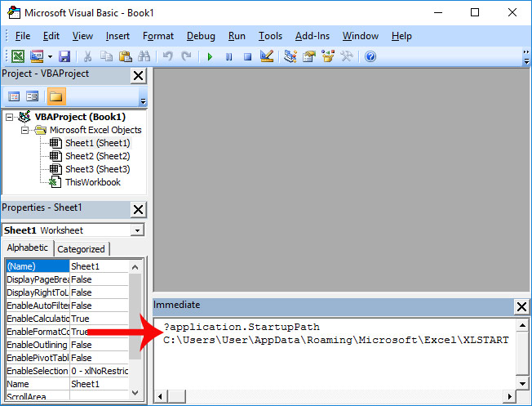Viewport: 532px width, 406px height.
Task: Click EnableSelection xlNoRestrictions value
Action: click(x=99, y=371)
